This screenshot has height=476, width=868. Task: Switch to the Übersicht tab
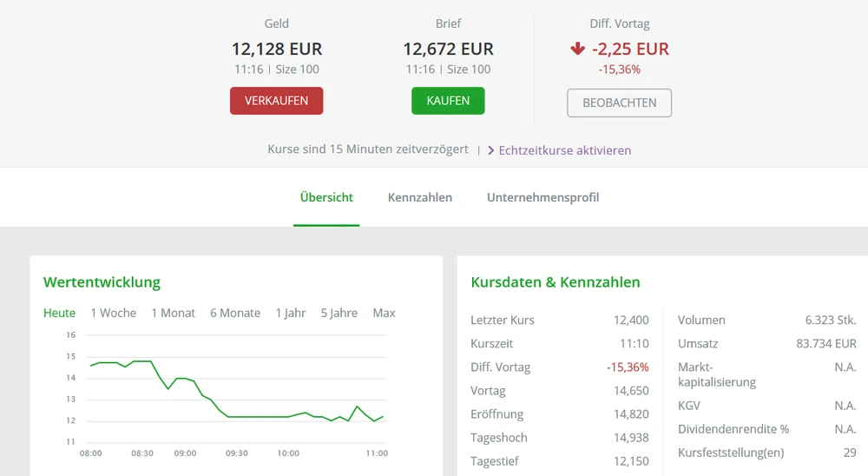tap(326, 197)
